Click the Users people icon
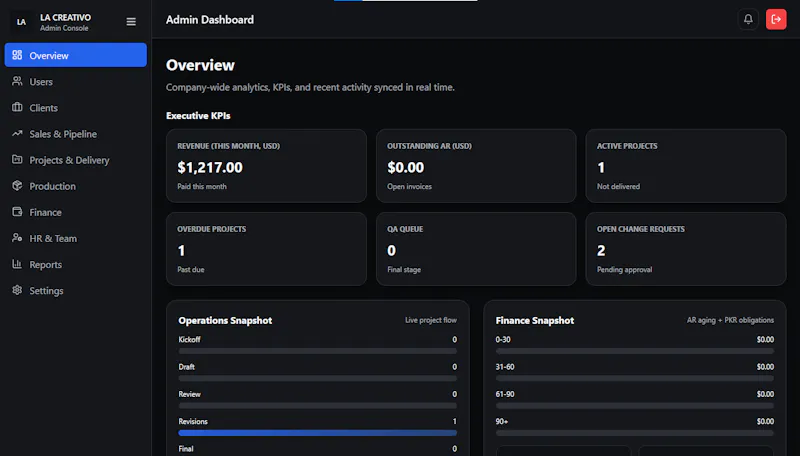Screen dimensions: 800x456 click(17, 81)
